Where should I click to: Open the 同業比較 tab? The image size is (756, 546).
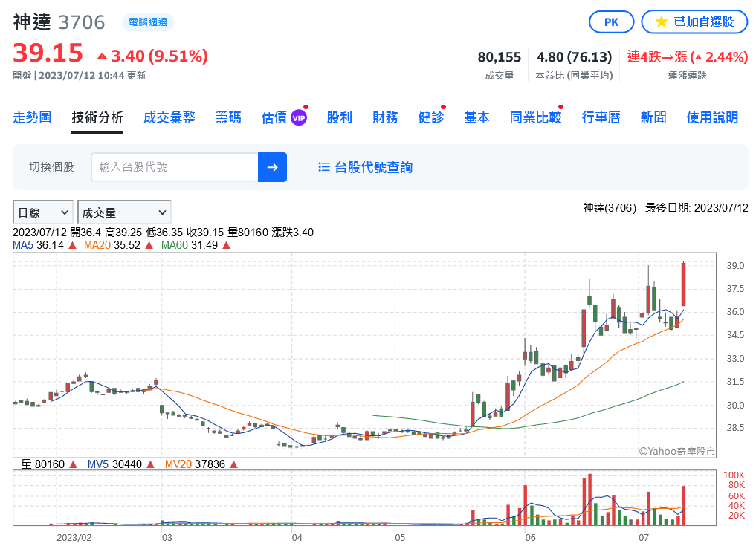[536, 117]
